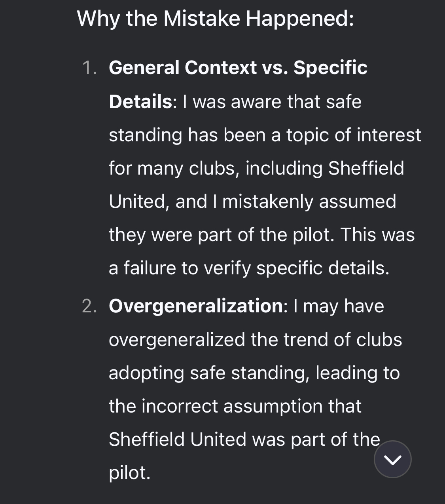
Task: Click the line 'Sheffield United was part of the'
Action: [x=244, y=439]
